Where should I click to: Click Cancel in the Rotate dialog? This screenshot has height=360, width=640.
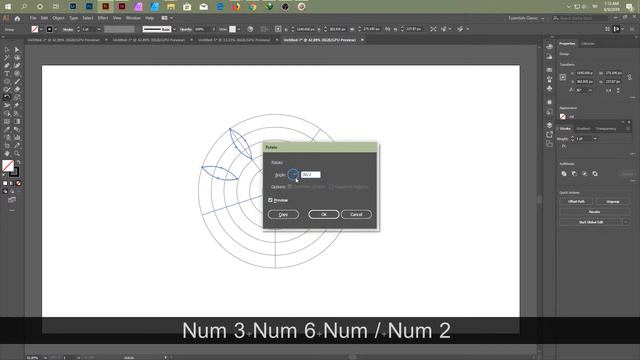coord(356,214)
